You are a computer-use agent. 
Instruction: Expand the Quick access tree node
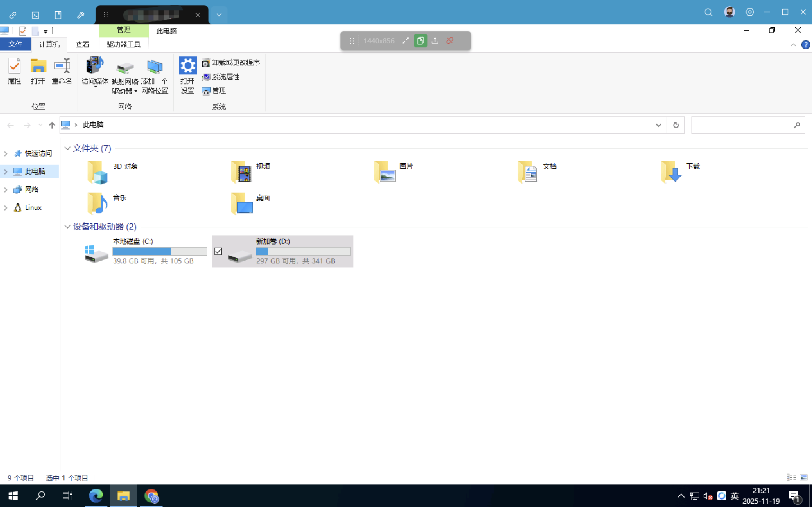click(x=6, y=154)
